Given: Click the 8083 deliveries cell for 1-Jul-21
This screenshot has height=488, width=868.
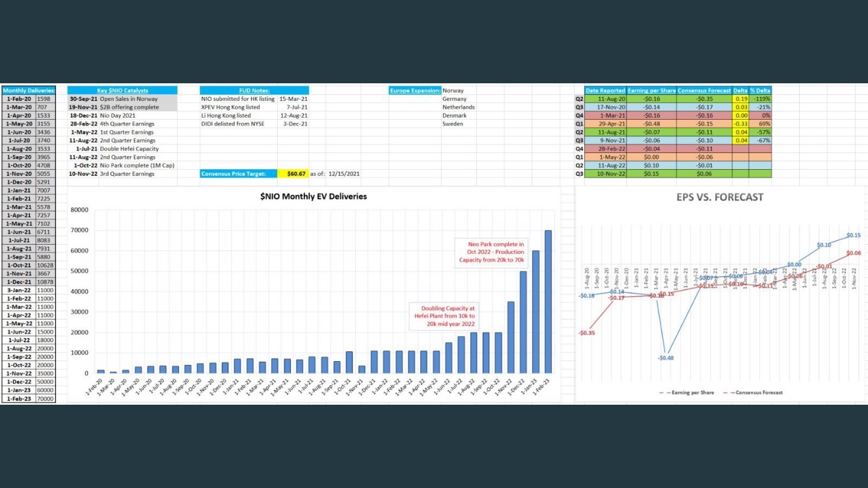Looking at the screenshot, I should pos(46,240).
